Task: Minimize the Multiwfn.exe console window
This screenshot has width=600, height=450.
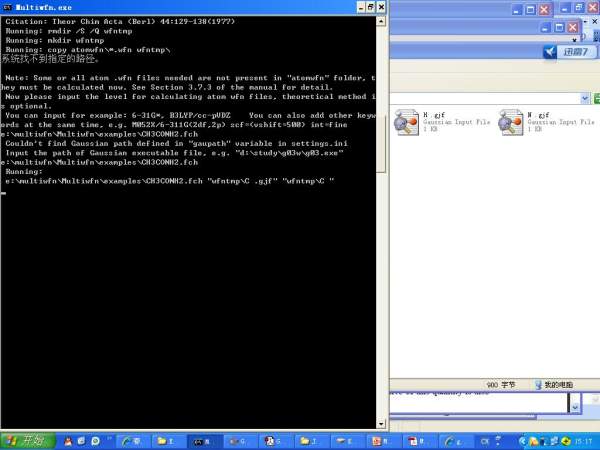Action: (361, 7)
